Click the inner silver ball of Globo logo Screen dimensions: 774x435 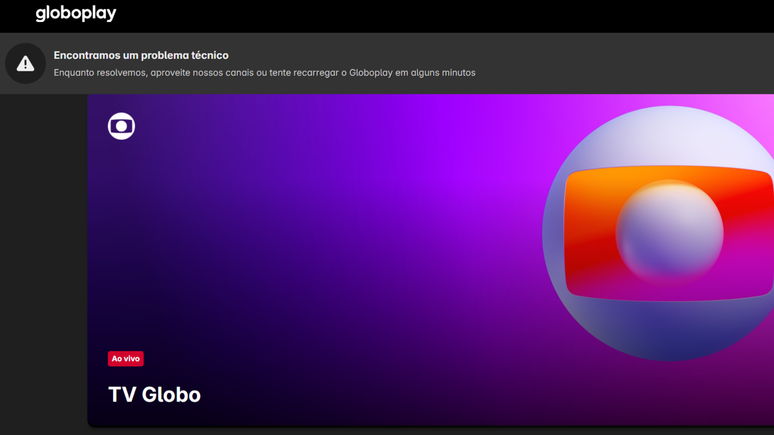coord(669,233)
